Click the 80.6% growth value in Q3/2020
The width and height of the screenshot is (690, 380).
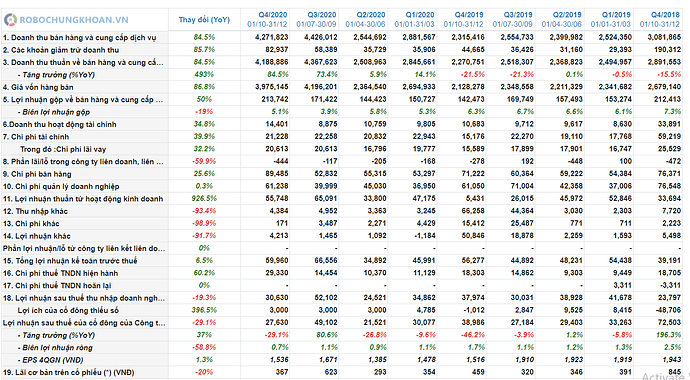click(327, 336)
